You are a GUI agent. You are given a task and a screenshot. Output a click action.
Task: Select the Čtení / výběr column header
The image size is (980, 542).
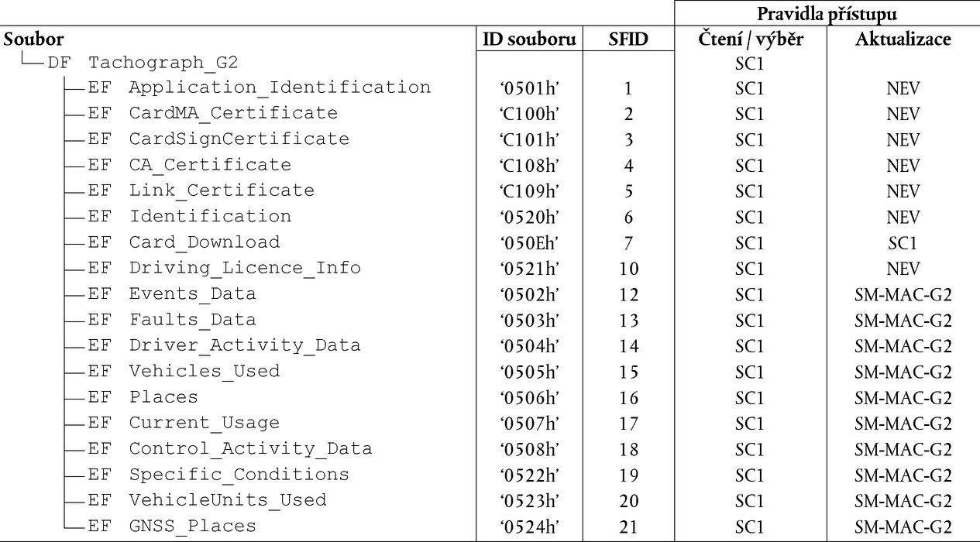750,39
